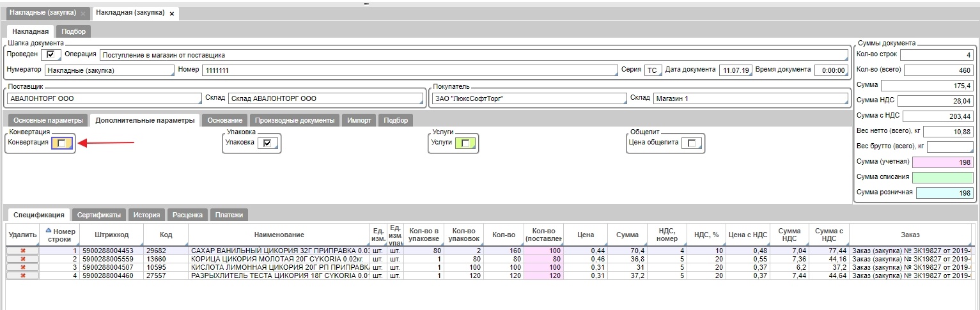The width and height of the screenshot is (980, 310).
Task: Uncheck the Проведен checkbox
Action: (x=51, y=55)
